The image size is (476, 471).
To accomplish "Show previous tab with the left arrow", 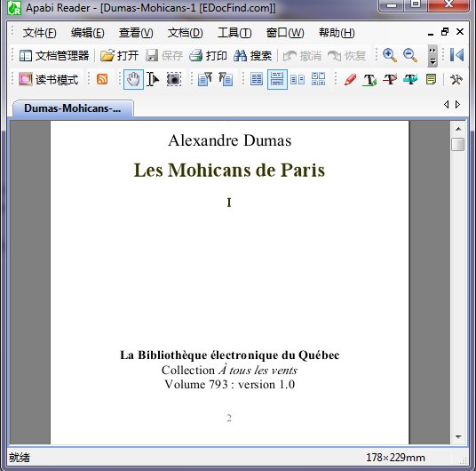I will pyautogui.click(x=446, y=105).
